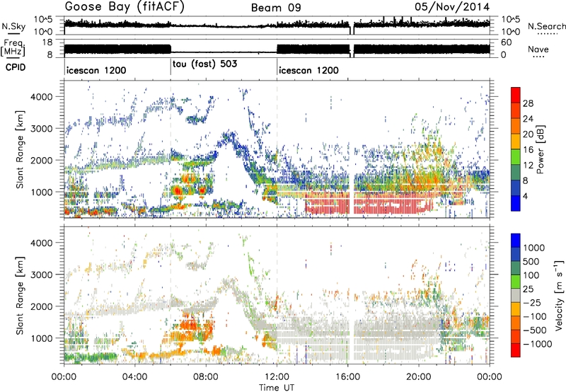Click the 'tou (fast) 503' CPID label
Screen dimensions: 566x392
(x=204, y=64)
